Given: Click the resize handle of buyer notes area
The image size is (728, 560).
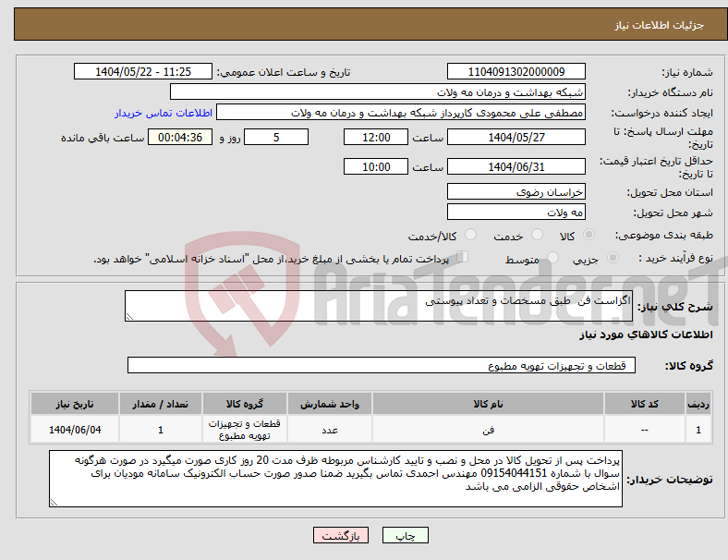Looking at the screenshot, I should click(x=54, y=502).
